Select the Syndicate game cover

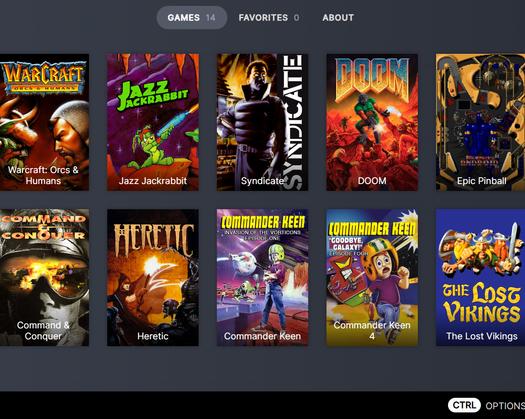pyautogui.click(x=262, y=122)
